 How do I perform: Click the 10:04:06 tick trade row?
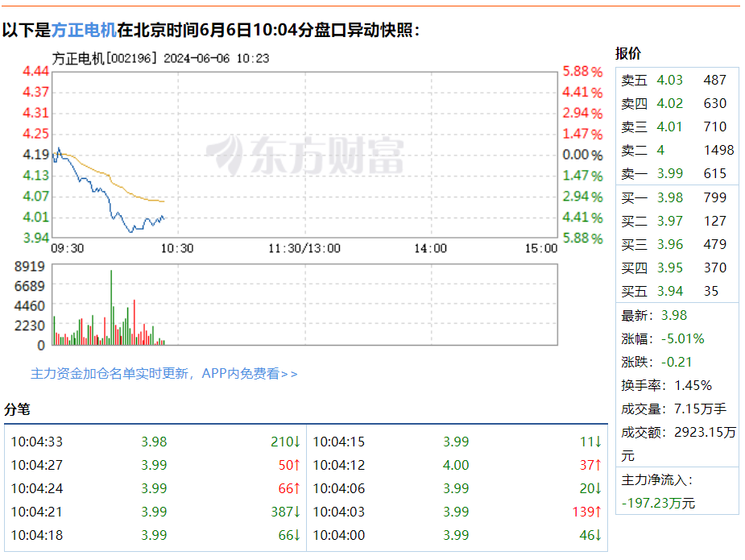pos(457,488)
